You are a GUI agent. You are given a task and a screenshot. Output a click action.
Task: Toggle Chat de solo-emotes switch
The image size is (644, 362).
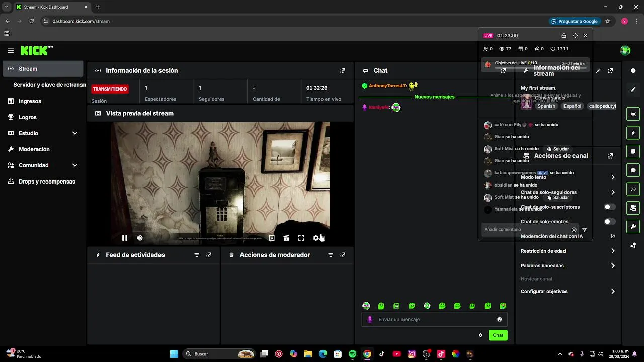[x=609, y=222]
